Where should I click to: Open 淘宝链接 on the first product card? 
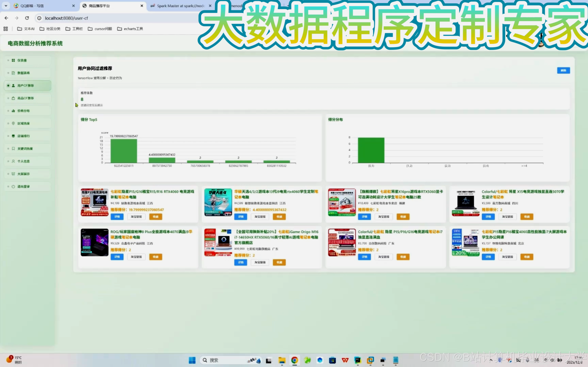tap(136, 217)
